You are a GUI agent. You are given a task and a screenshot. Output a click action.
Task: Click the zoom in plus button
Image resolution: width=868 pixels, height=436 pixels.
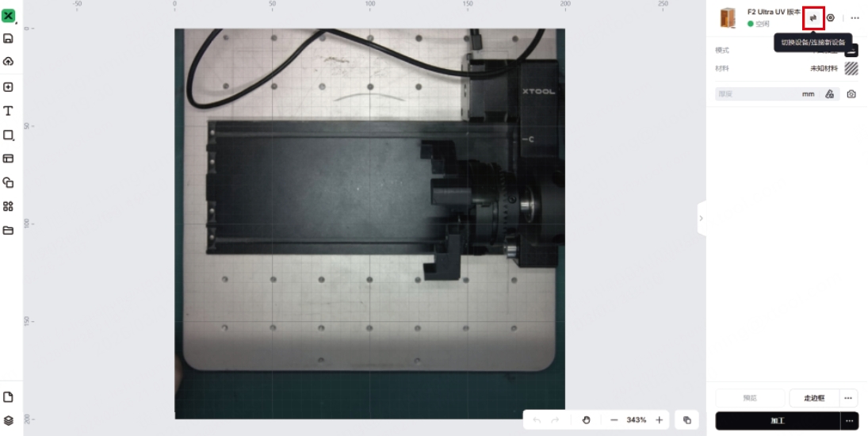point(659,420)
